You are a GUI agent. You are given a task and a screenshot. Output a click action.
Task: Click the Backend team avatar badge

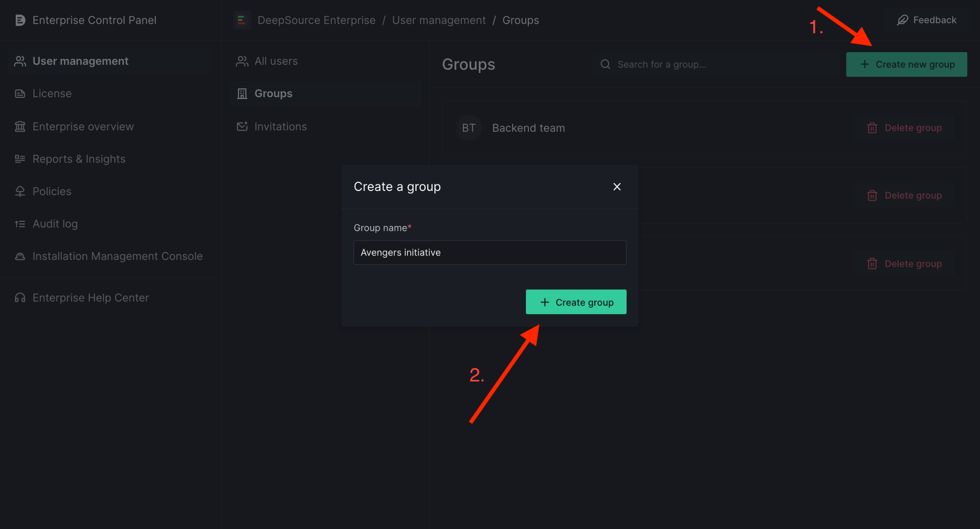(469, 128)
